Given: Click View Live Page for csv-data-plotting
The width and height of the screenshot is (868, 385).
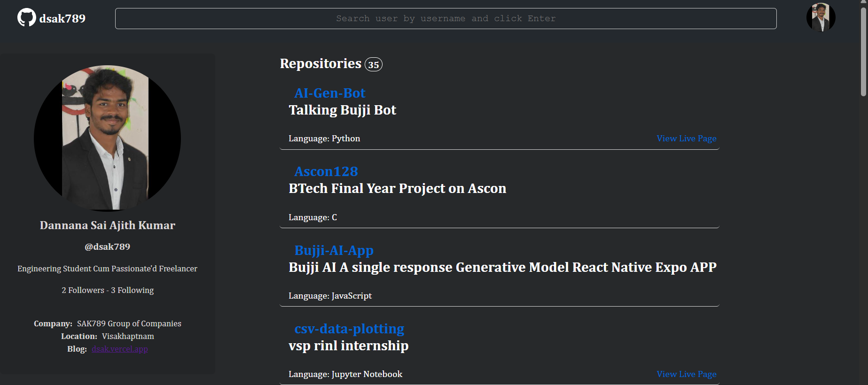Looking at the screenshot, I should tap(686, 374).
